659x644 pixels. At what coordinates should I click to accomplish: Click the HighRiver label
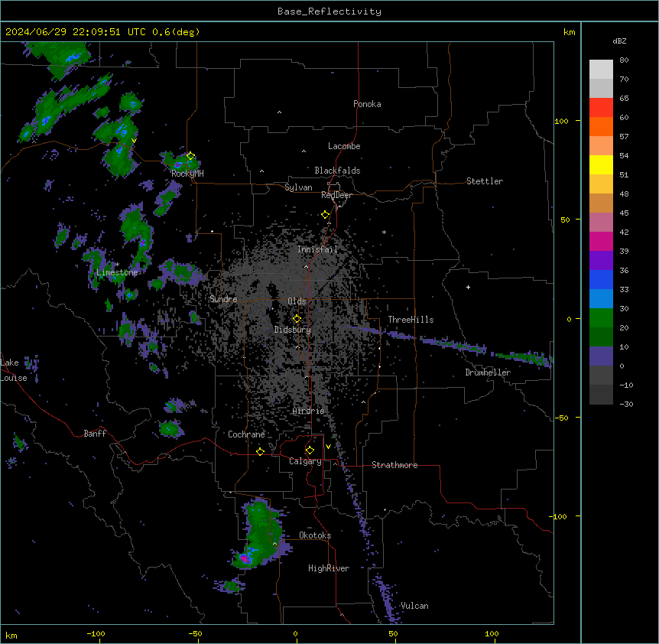[329, 568]
